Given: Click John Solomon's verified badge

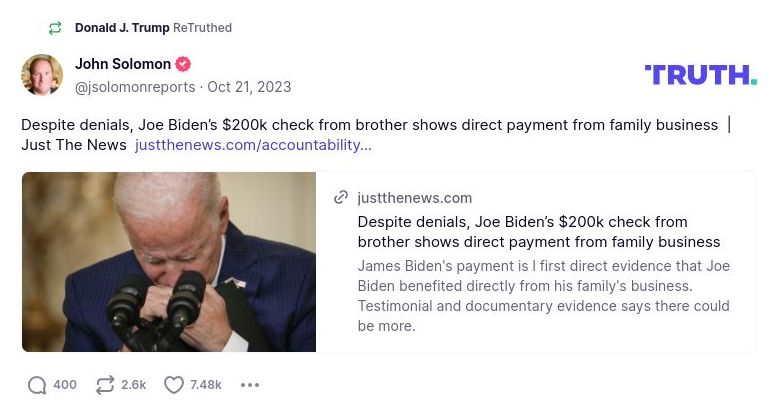Looking at the screenshot, I should click(183, 64).
